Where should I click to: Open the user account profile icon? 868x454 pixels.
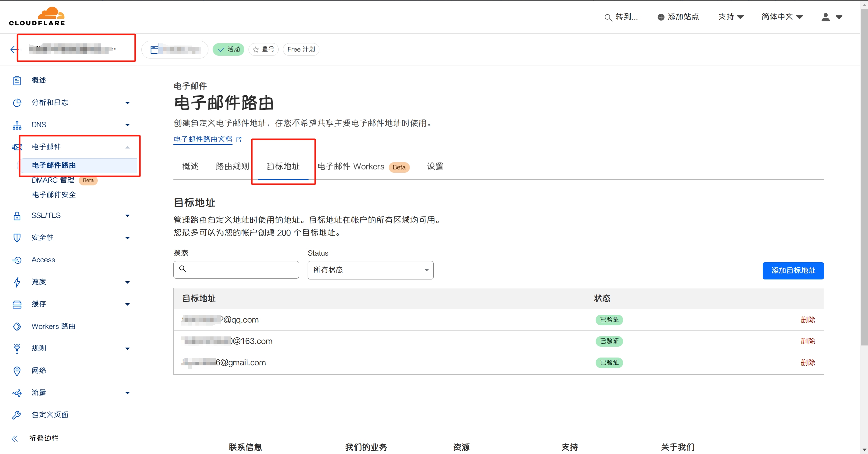(825, 17)
